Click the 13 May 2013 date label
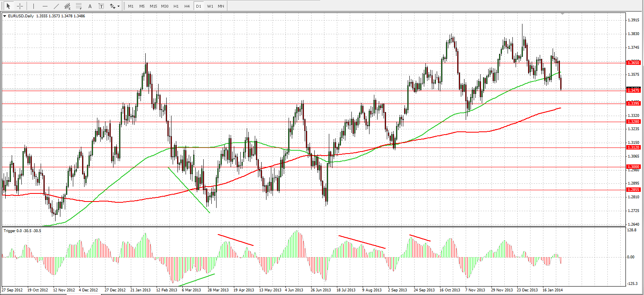The image size is (644, 295). 270,290
